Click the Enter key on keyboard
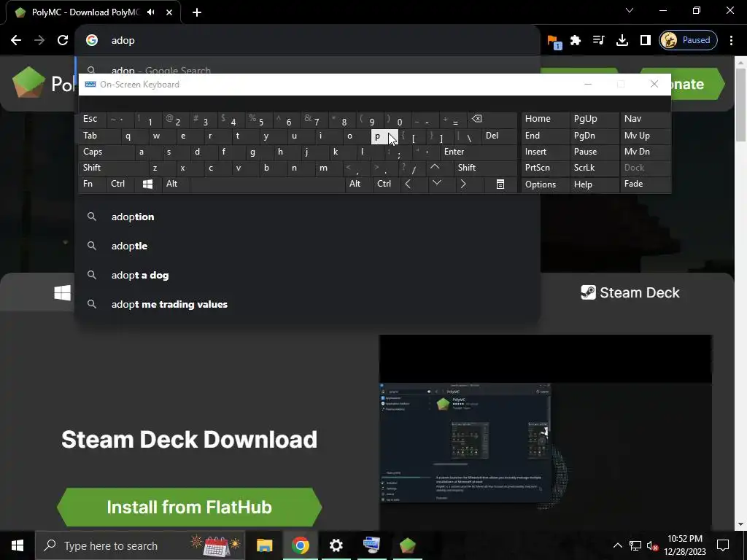Image resolution: width=747 pixels, height=560 pixels. (479, 152)
